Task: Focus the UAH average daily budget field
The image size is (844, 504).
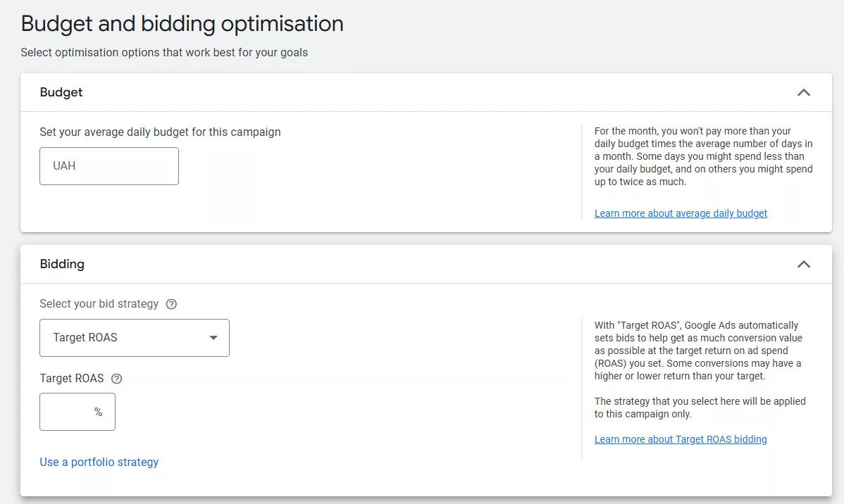Action: click(x=109, y=166)
